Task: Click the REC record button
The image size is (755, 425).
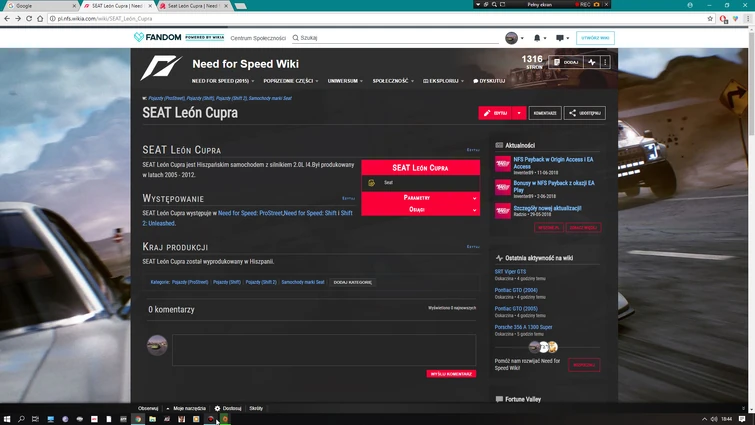Action: pos(582,4)
